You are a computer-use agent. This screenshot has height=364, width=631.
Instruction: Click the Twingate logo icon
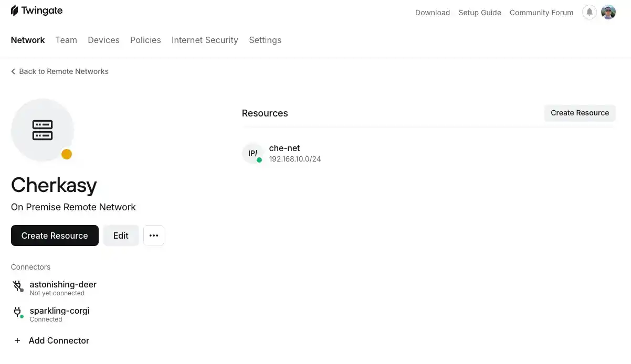14,10
